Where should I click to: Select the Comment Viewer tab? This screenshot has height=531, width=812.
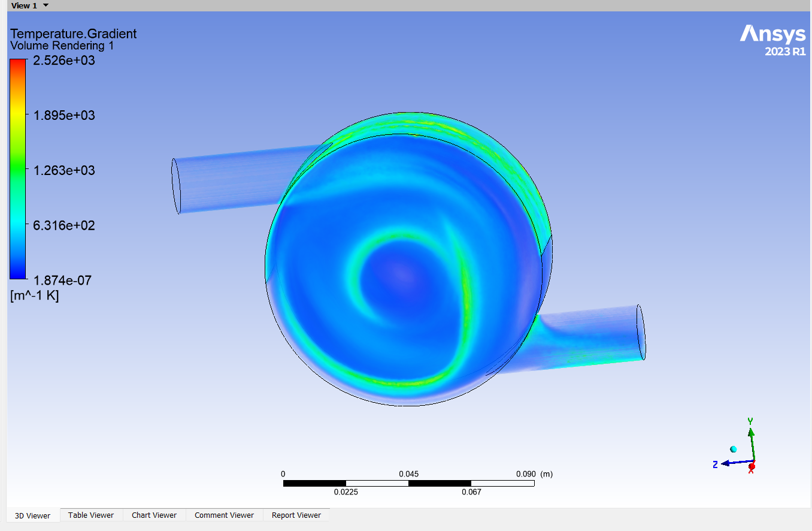pyautogui.click(x=224, y=515)
